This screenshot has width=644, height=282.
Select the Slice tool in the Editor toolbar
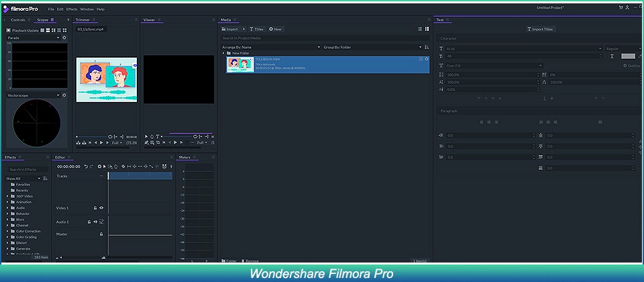[x=123, y=167]
